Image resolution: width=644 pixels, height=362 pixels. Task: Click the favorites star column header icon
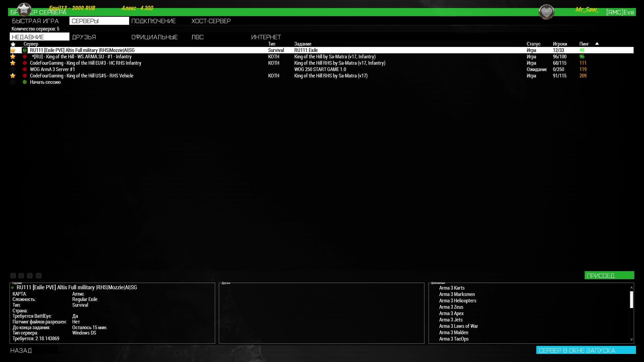tap(13, 44)
